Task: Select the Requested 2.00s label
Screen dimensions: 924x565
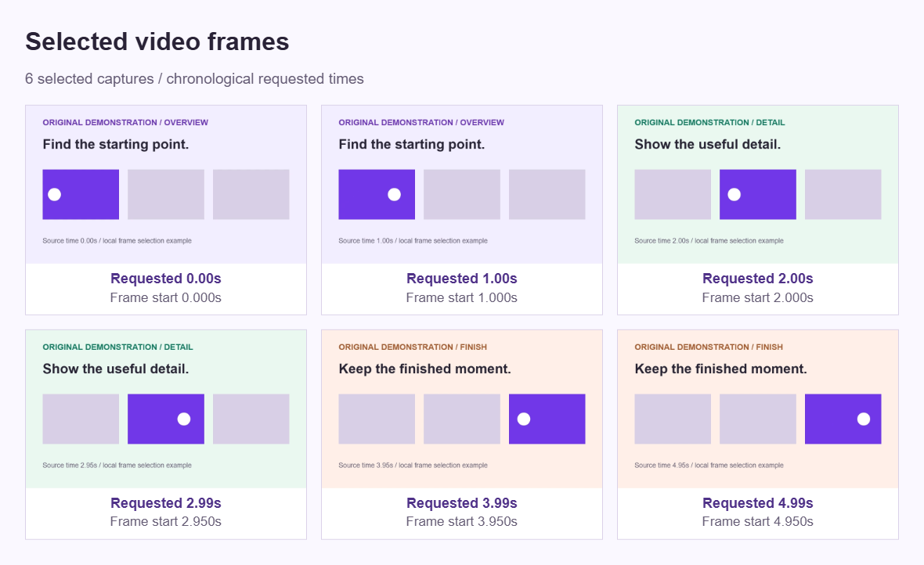Action: (x=758, y=279)
